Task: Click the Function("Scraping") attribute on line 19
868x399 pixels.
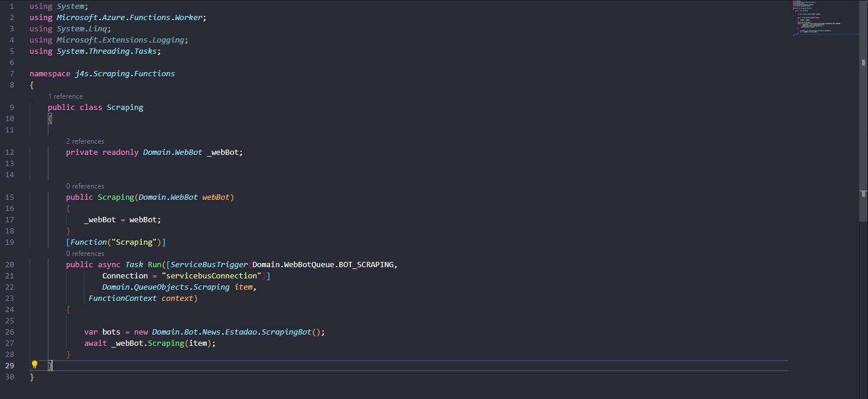Action: click(x=116, y=242)
